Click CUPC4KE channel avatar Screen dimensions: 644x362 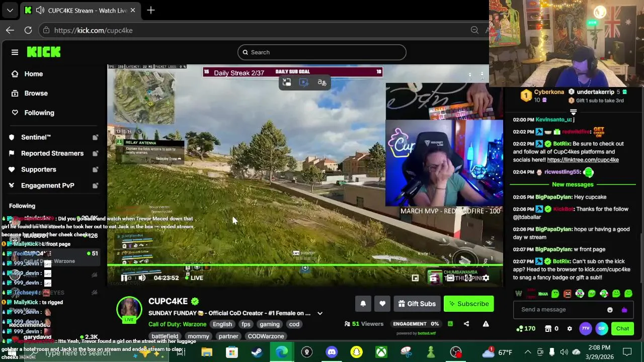pos(129,310)
